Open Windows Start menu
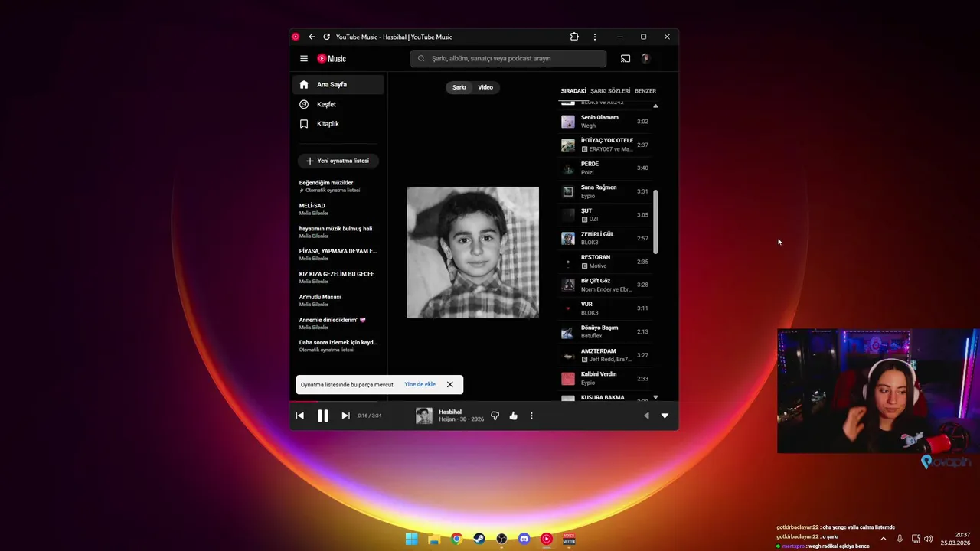This screenshot has height=551, width=980. pyautogui.click(x=411, y=539)
